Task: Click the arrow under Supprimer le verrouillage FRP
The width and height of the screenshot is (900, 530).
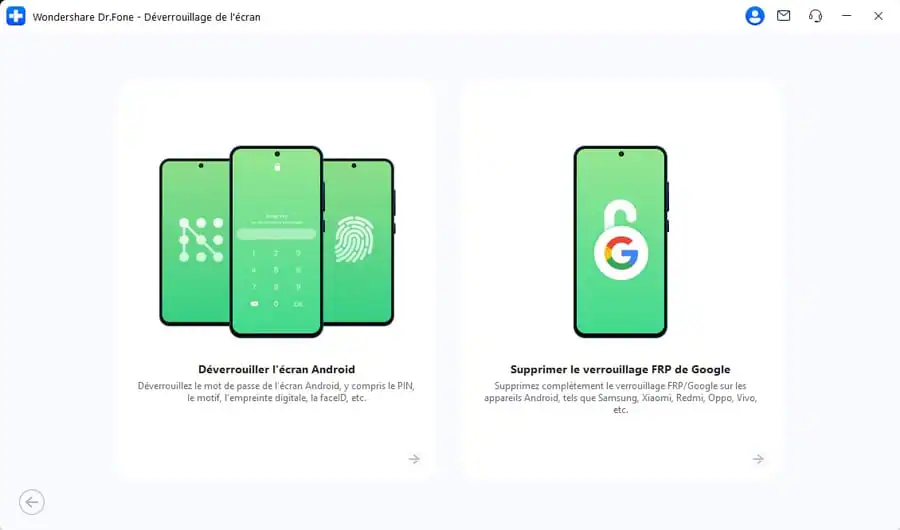Action: 758,459
